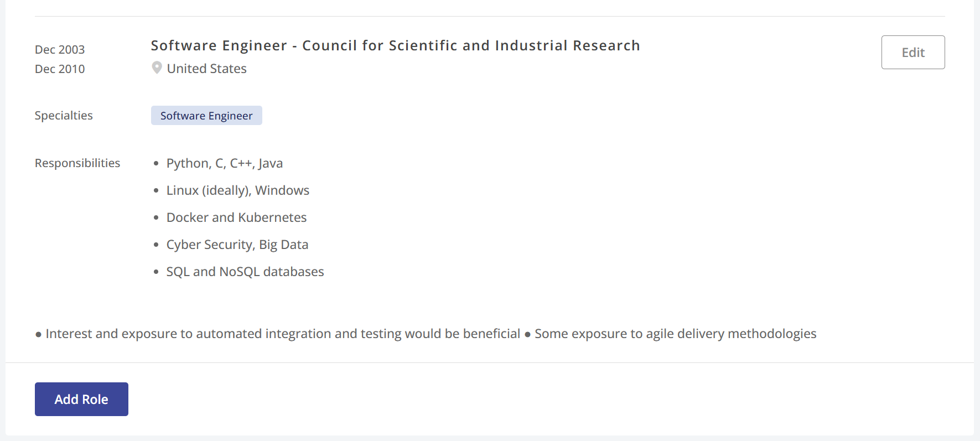This screenshot has width=980, height=441.
Task: Click Cyber Security, Big Data item
Action: click(x=237, y=245)
